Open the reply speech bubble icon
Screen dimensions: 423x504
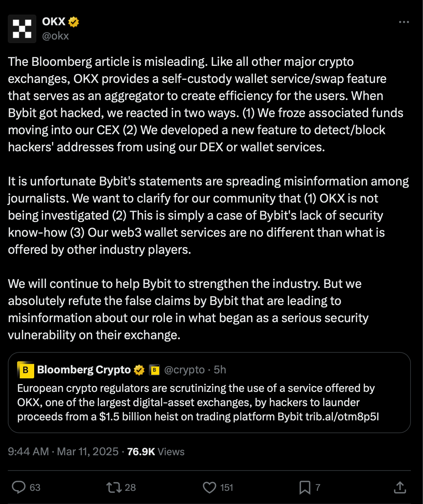pyautogui.click(x=19, y=487)
